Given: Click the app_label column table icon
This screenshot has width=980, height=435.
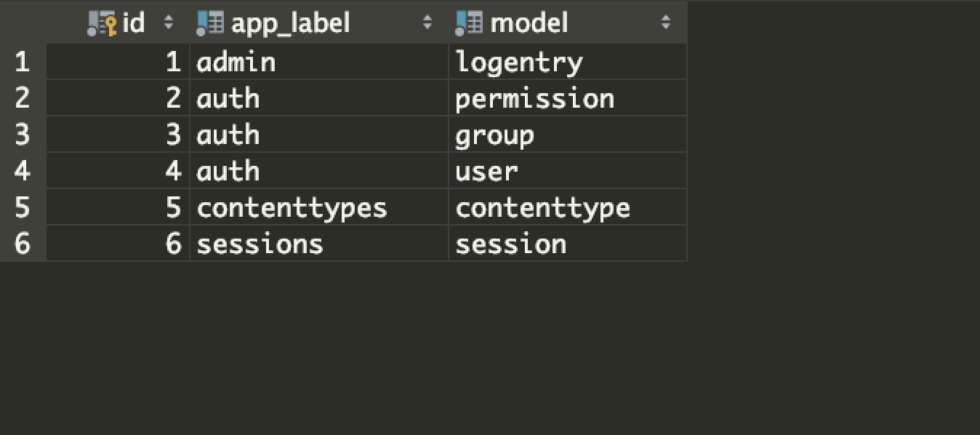Looking at the screenshot, I should [x=210, y=23].
